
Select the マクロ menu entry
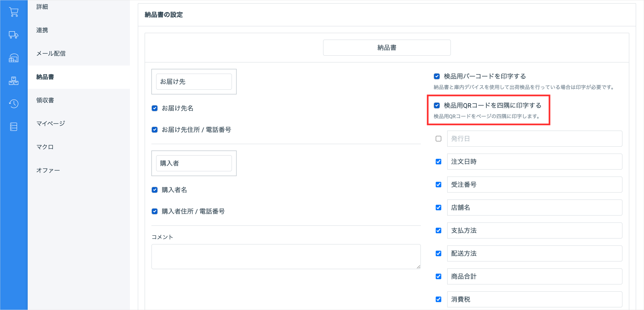(45, 147)
